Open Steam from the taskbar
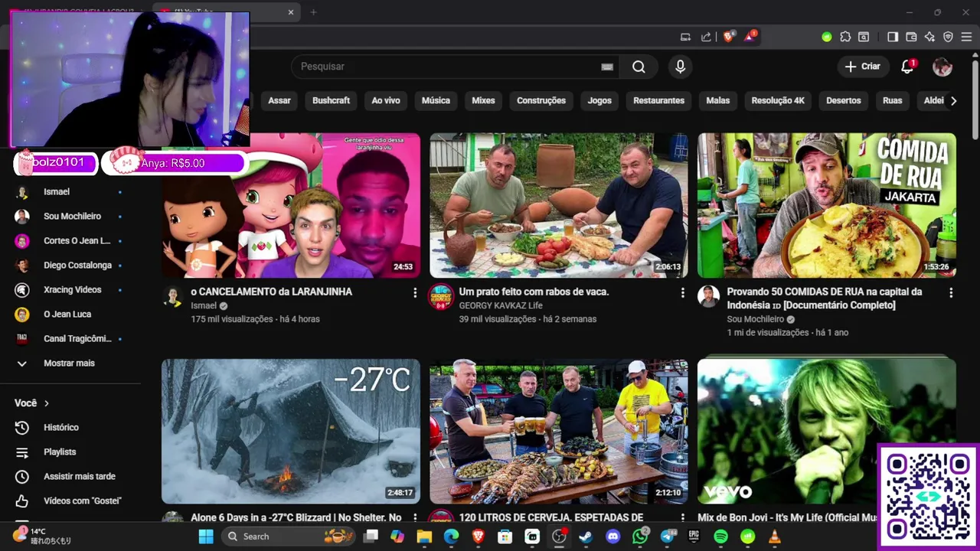Viewport: 980px width, 551px height. pyautogui.click(x=586, y=536)
